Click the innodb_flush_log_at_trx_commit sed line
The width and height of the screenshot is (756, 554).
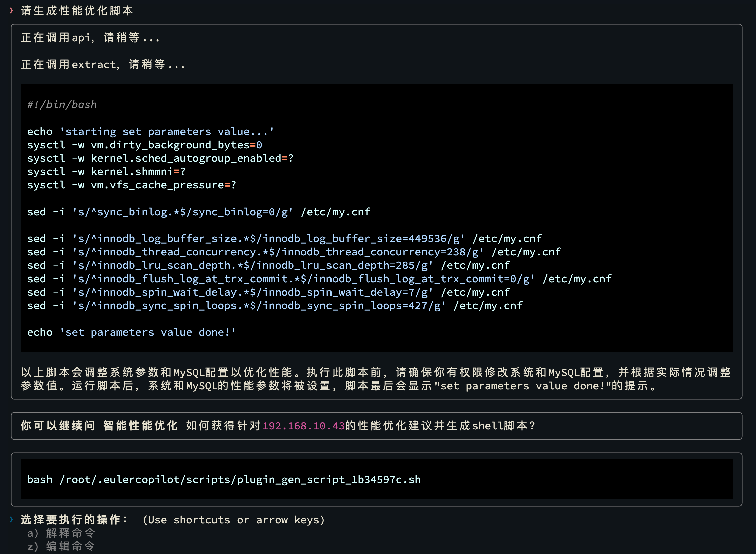[x=319, y=279]
